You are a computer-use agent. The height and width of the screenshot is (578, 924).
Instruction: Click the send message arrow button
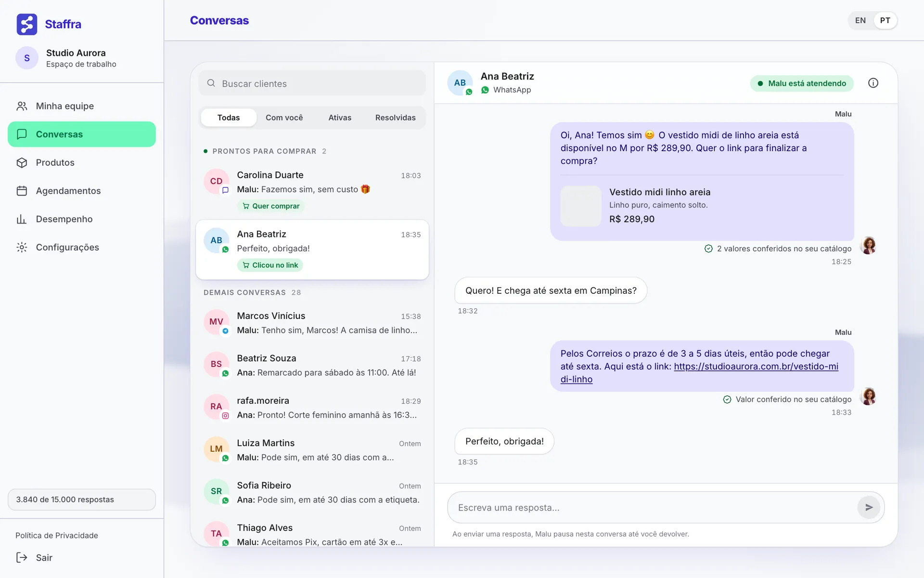(x=869, y=507)
